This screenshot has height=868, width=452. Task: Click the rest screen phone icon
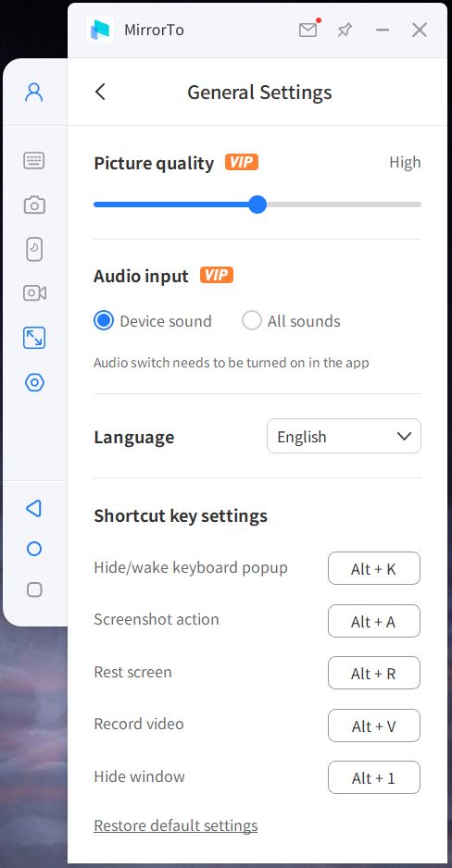click(x=33, y=249)
